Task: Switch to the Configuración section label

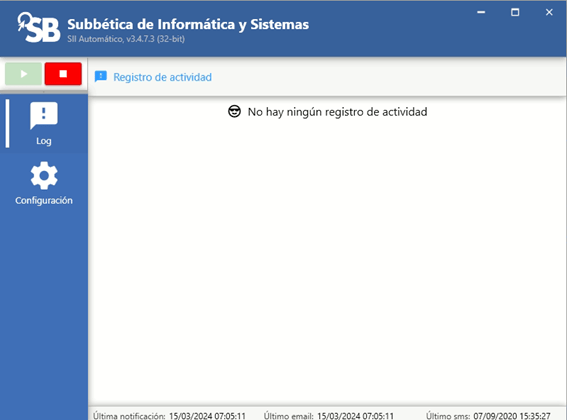Action: [x=44, y=200]
